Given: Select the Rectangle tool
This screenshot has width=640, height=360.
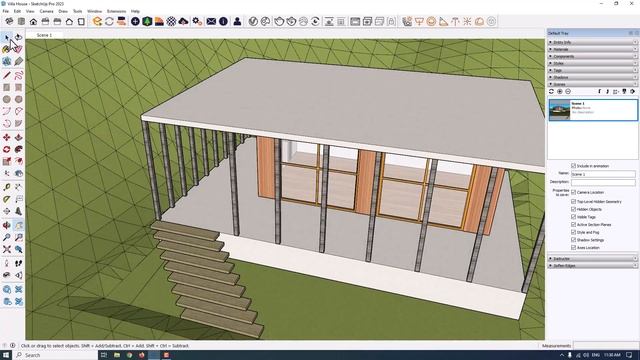Looking at the screenshot, I should pos(7,87).
